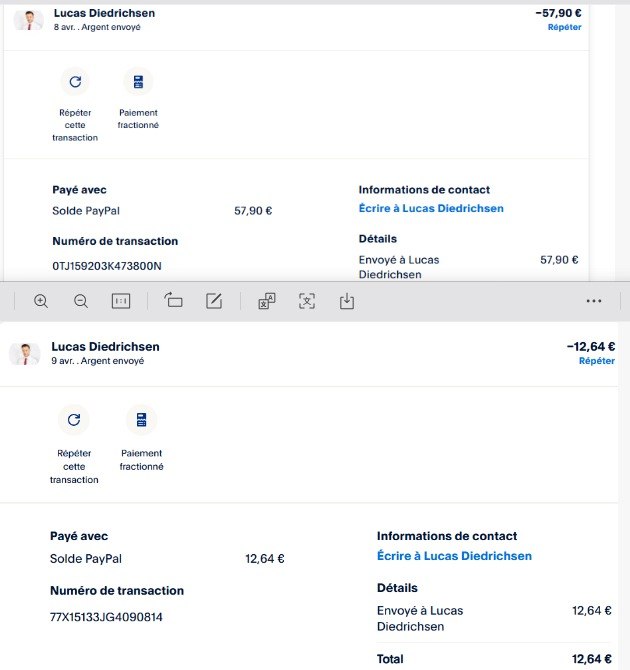Image resolution: width=630 pixels, height=670 pixels.
Task: Click Répéter link under −57,90 €
Action: (x=564, y=27)
